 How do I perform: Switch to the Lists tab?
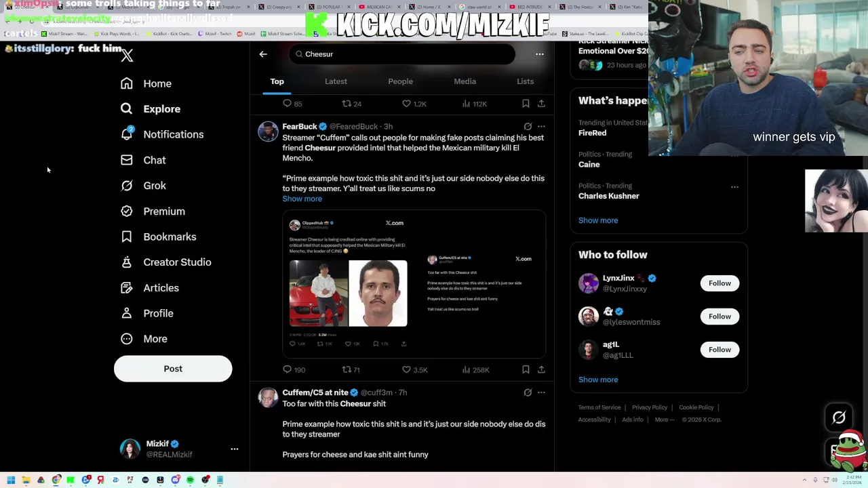pos(525,81)
